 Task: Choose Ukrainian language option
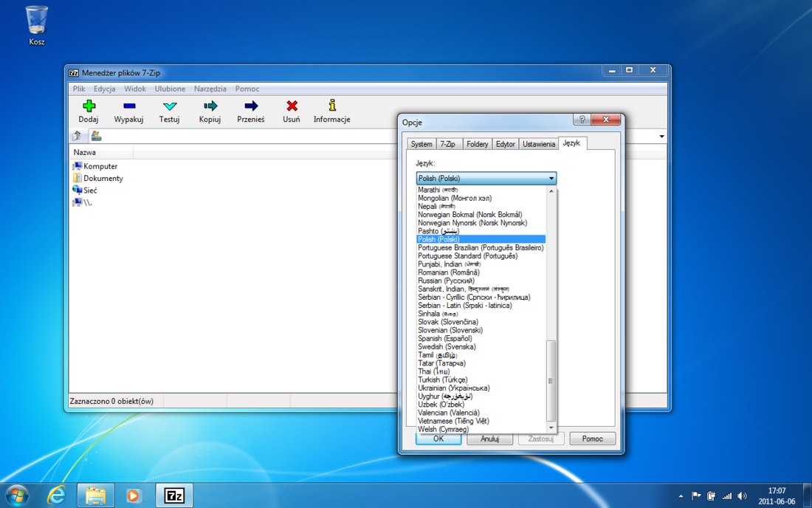point(481,388)
